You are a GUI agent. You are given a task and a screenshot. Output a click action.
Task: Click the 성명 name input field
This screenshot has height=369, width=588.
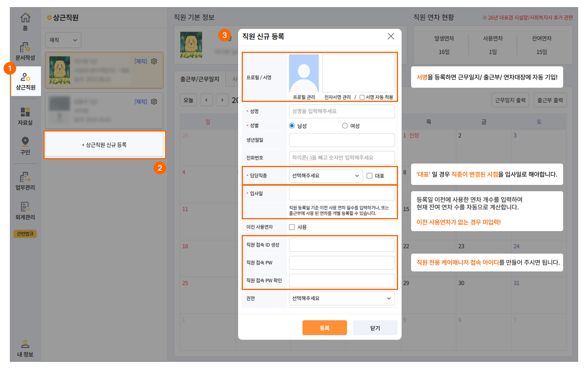[342, 111]
